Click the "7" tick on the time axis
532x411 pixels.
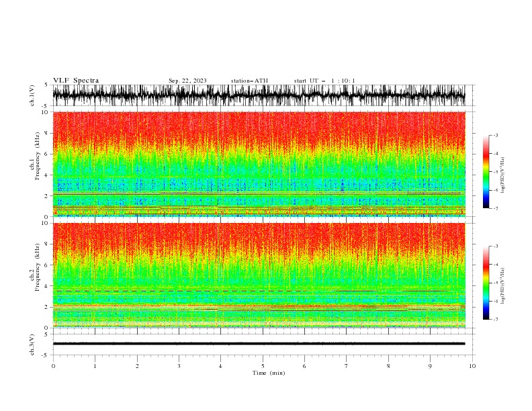tap(347, 366)
